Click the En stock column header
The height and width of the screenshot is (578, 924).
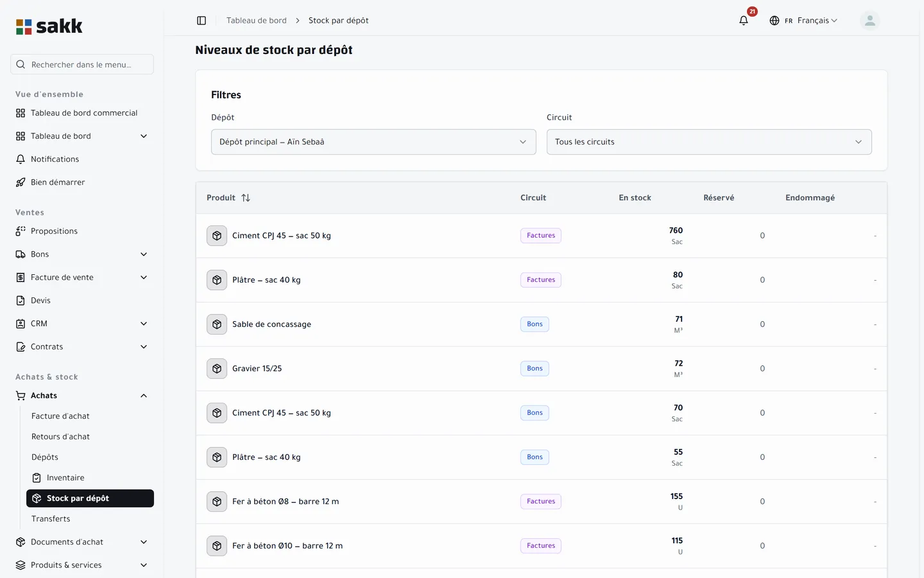[x=635, y=198]
